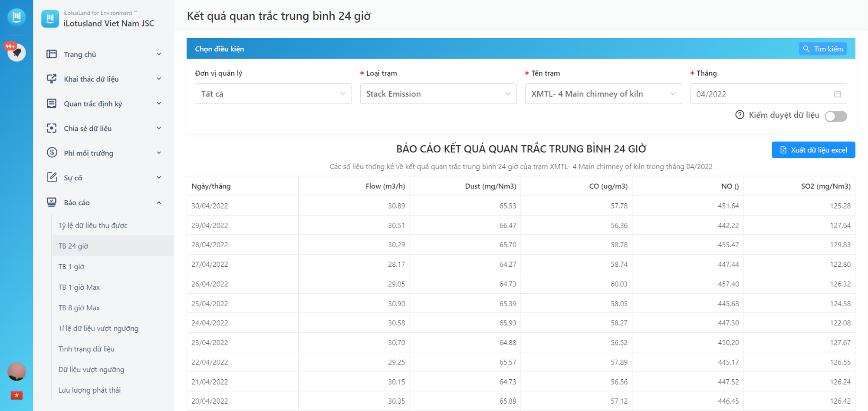
Task: Click NO value 450.20
Action: [728, 342]
